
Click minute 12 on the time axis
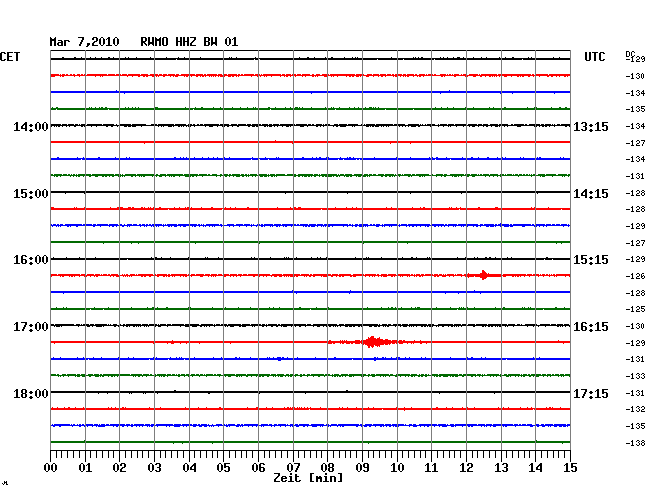pyautogui.click(x=466, y=467)
